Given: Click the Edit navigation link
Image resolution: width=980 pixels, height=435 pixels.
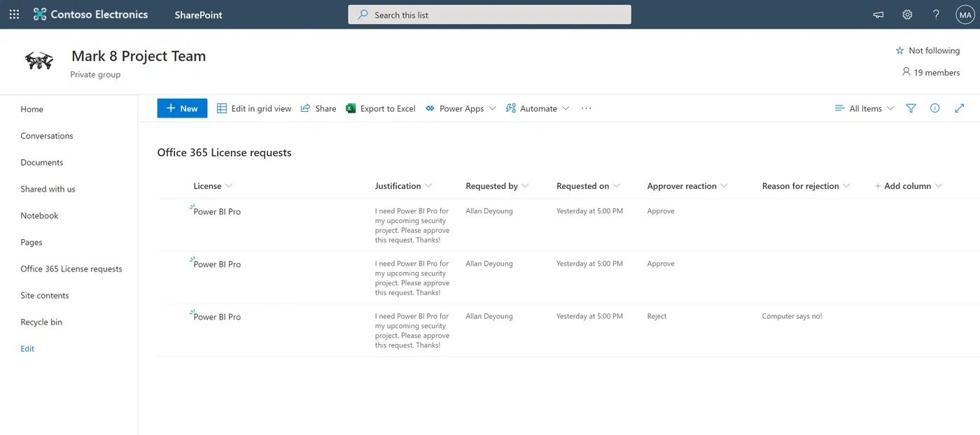Looking at the screenshot, I should (x=27, y=348).
